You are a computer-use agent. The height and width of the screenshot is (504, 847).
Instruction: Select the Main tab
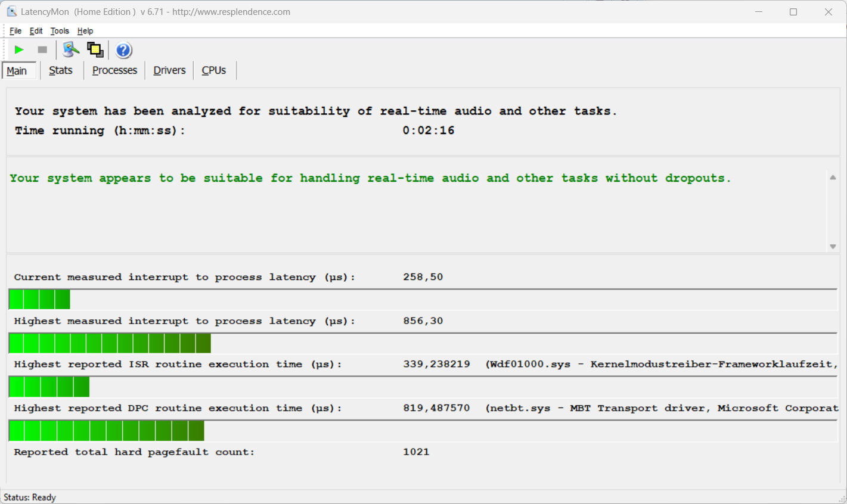pyautogui.click(x=17, y=71)
